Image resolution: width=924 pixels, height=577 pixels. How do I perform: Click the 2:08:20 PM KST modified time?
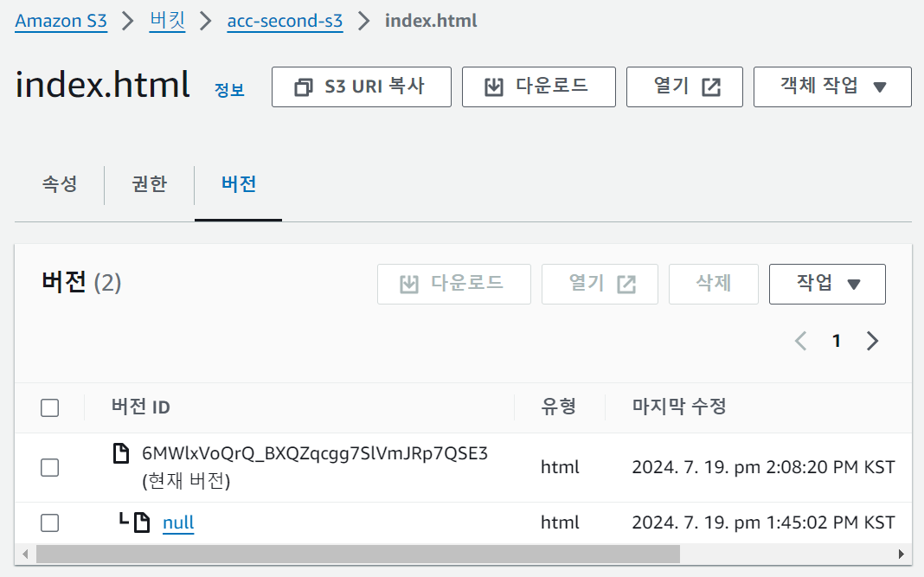tap(763, 467)
